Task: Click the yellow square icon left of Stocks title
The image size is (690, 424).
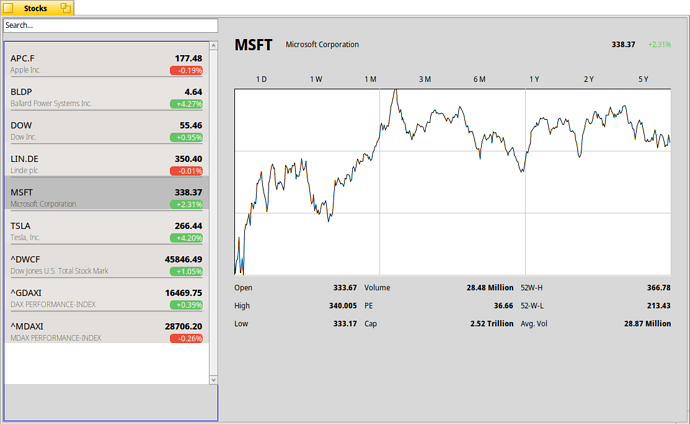Action: 8,8
